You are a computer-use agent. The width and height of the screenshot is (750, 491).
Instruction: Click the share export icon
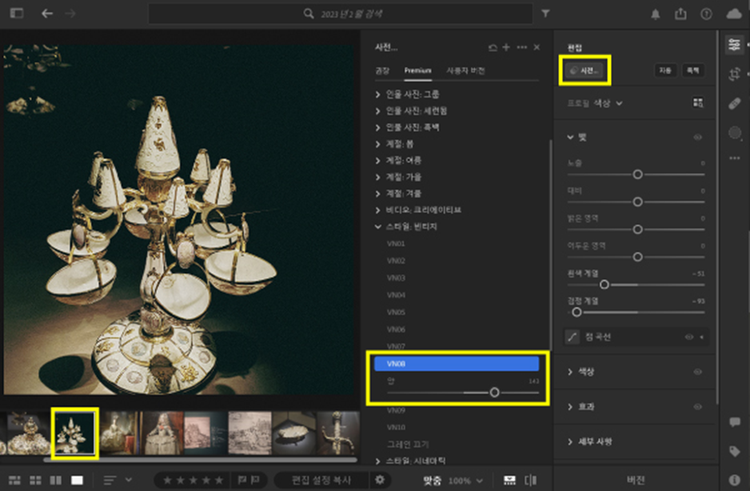(680, 14)
